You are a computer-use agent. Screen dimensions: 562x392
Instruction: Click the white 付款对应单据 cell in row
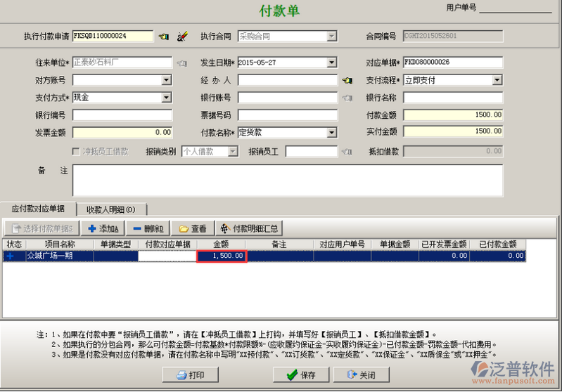(167, 256)
